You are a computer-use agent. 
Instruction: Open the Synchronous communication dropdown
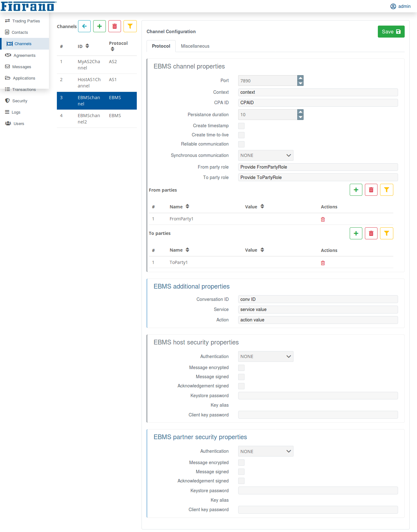click(x=265, y=155)
